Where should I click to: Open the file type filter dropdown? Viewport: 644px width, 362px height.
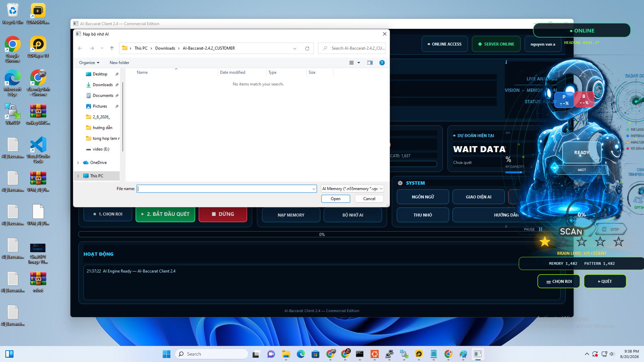[352, 189]
